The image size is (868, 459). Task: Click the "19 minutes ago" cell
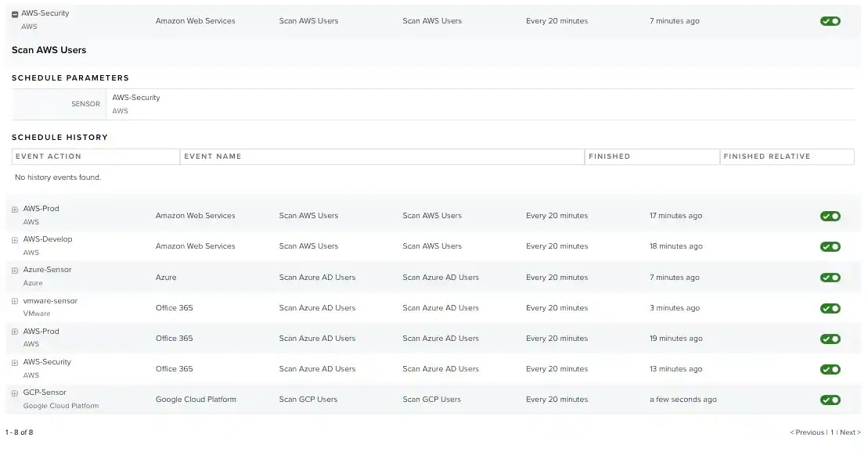pyautogui.click(x=676, y=338)
